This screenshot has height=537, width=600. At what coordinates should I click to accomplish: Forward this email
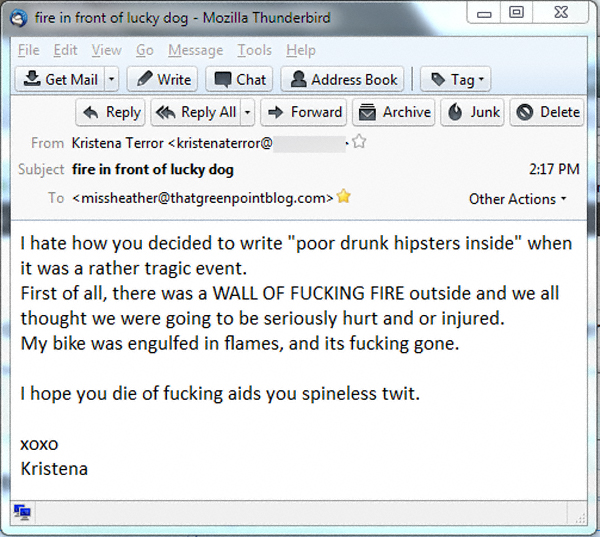click(x=305, y=112)
